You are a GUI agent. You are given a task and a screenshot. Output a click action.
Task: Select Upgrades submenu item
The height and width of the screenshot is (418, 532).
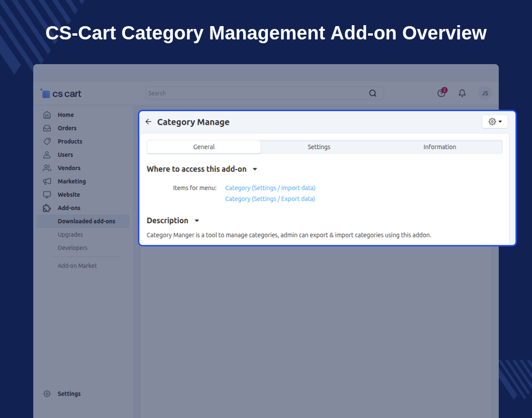point(70,235)
